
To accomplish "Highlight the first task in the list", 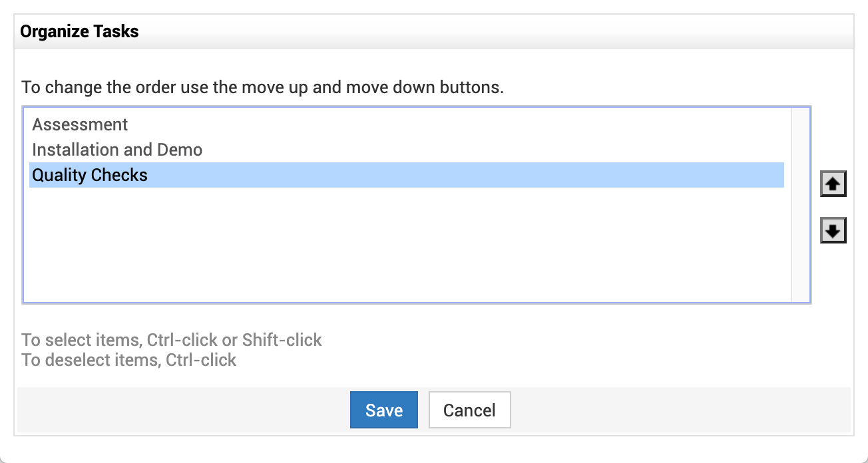I will (81, 124).
